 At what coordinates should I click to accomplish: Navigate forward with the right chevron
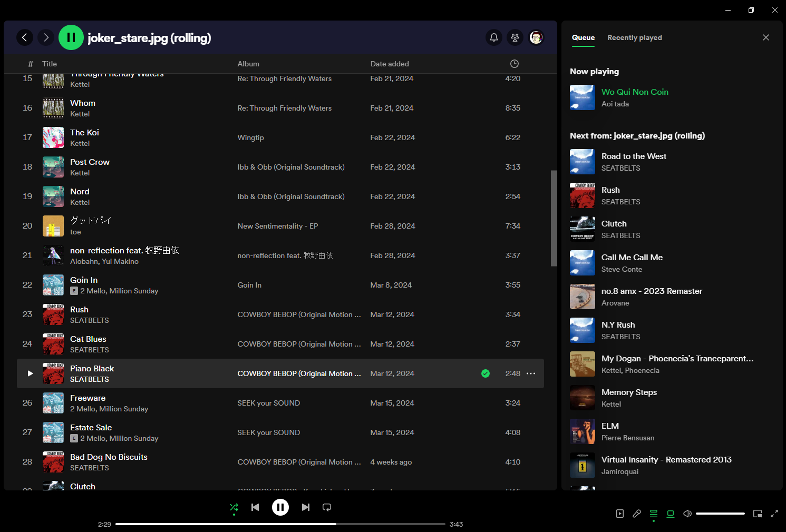[46, 37]
